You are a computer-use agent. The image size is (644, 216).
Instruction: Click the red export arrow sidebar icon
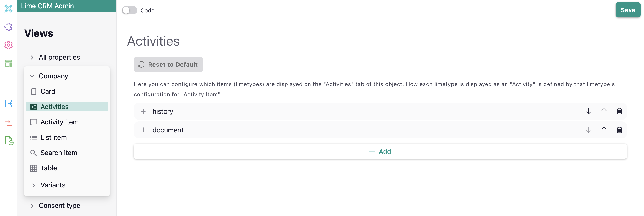point(9,122)
